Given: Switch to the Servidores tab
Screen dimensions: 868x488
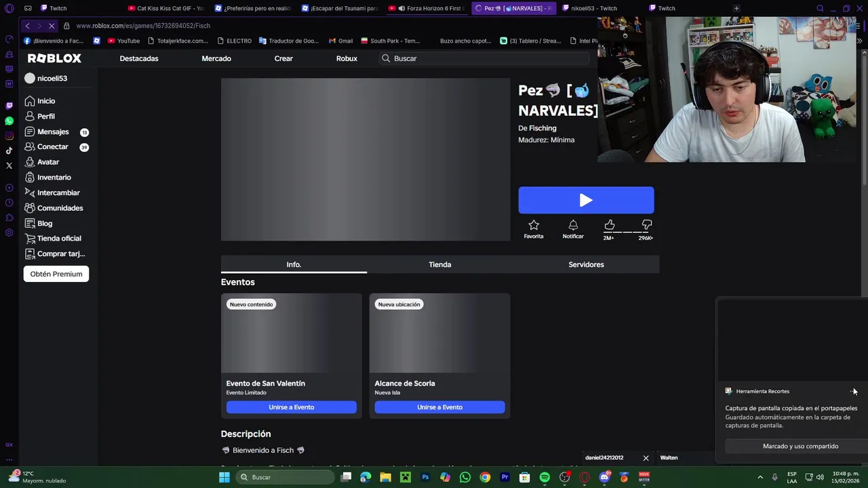Looking at the screenshot, I should (586, 264).
